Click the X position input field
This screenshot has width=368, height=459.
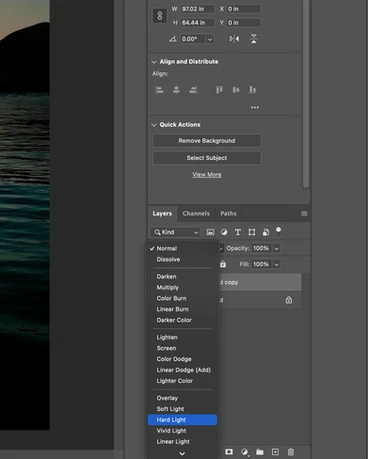(244, 9)
